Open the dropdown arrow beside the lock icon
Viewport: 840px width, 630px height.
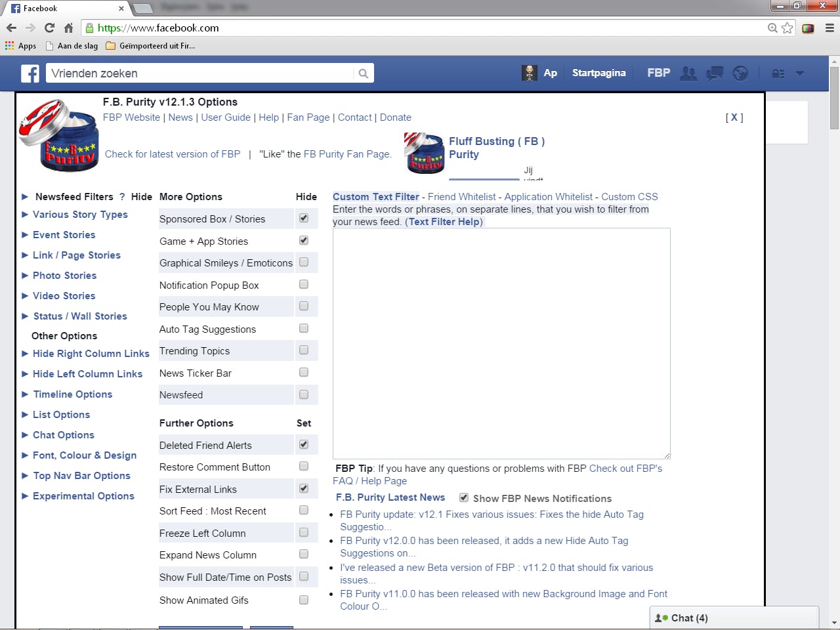[x=799, y=73]
